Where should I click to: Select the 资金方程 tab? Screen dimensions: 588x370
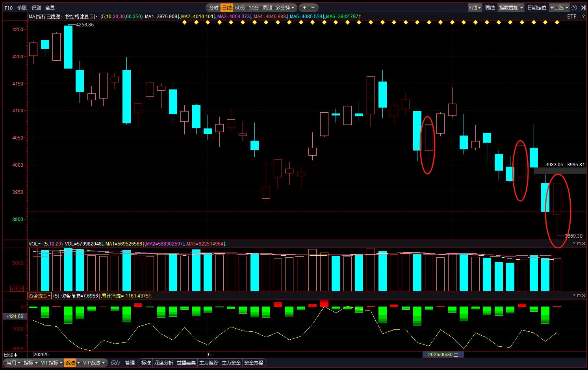(x=254, y=363)
